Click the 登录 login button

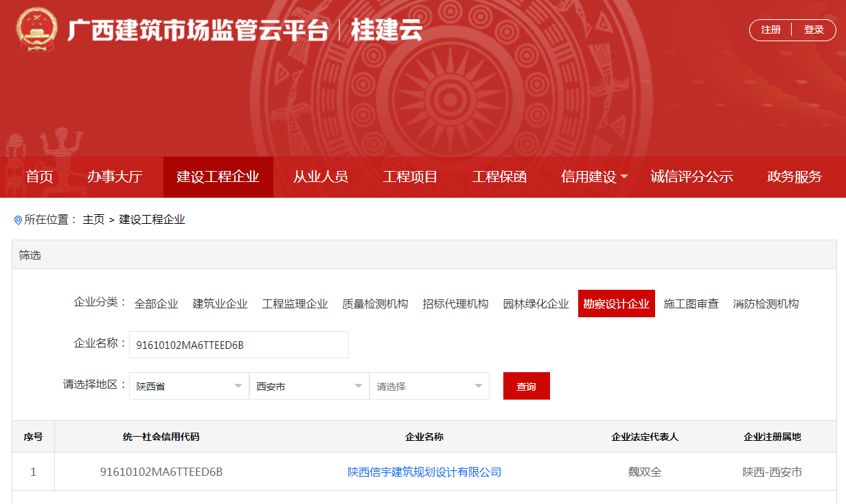point(814,30)
